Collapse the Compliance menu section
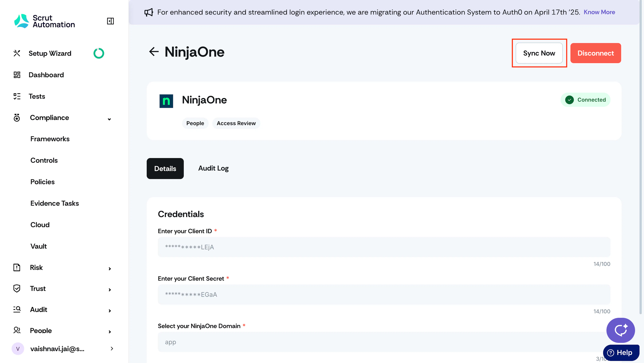 point(109,119)
